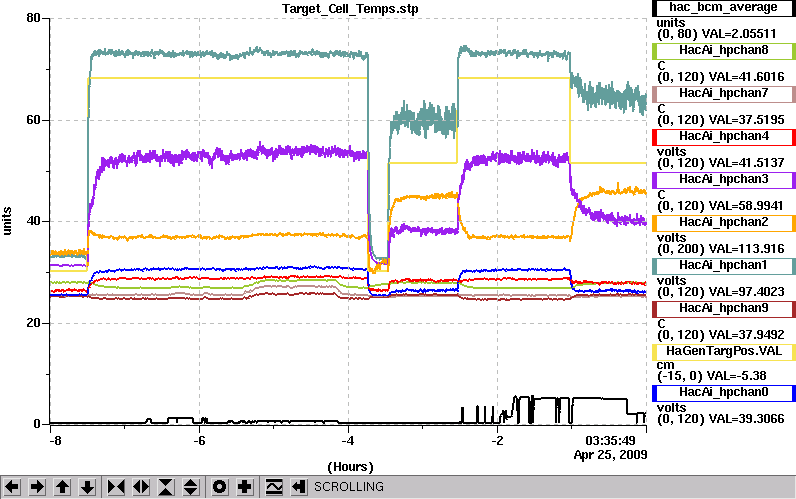Viewport: 796px width, 499px height.
Task: Select the teal HacAi_hpchan1 legend entry
Action: coord(723,266)
